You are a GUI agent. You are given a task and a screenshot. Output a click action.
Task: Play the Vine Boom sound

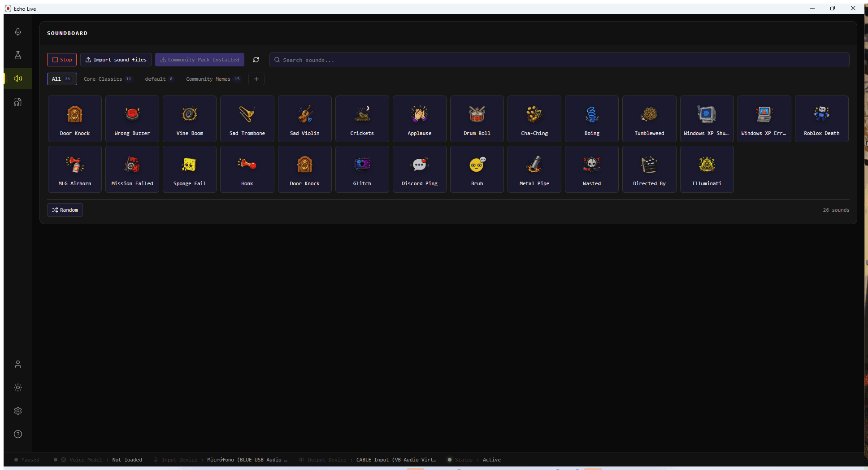pos(190,119)
